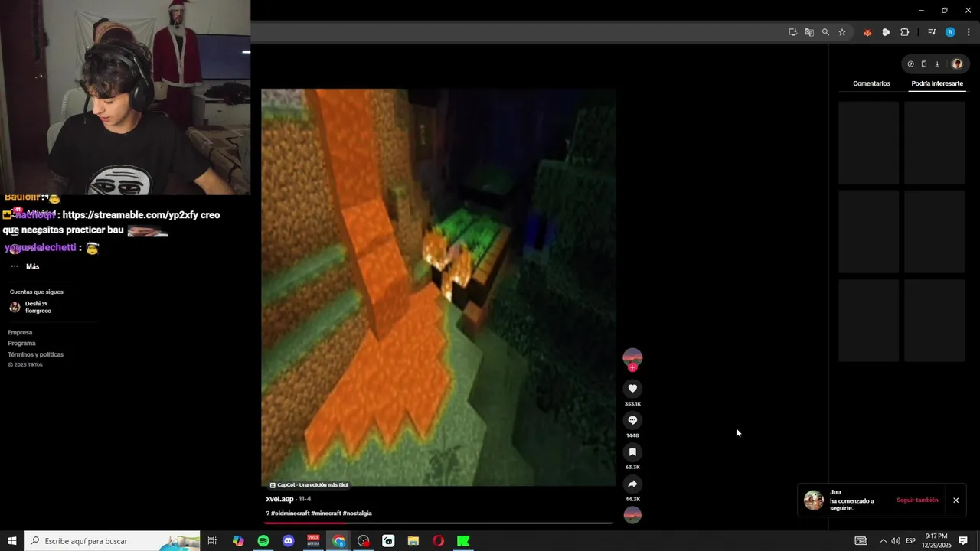980x551 pixels.
Task: Open Voicemeeter from the taskbar
Action: pos(313,541)
